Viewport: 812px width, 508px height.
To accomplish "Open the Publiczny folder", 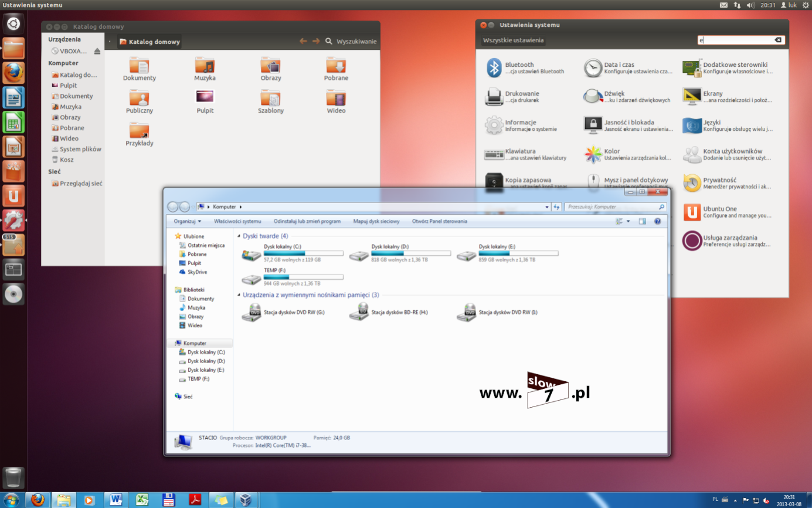I will point(140,97).
